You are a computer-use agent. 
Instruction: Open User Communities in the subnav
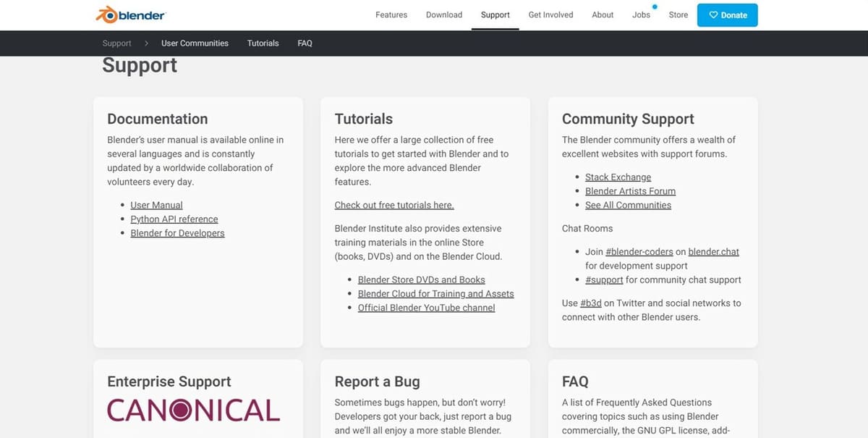click(x=195, y=43)
